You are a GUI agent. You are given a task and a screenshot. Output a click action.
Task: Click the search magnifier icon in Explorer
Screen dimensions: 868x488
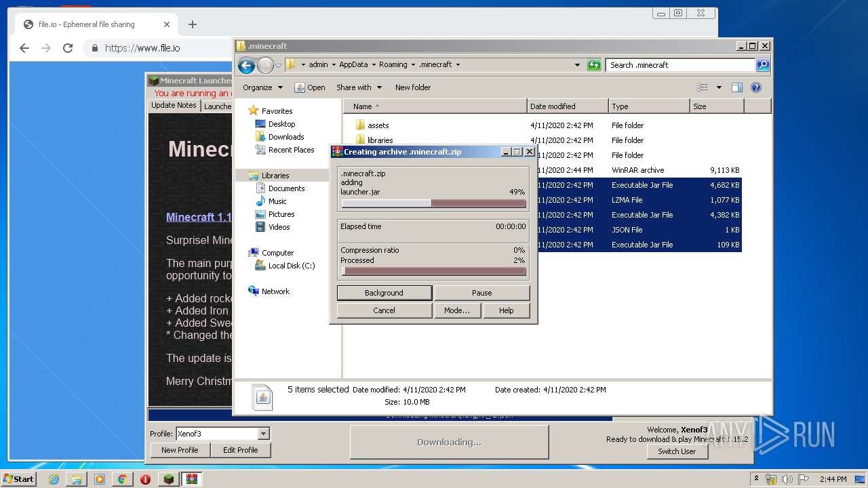coord(763,65)
